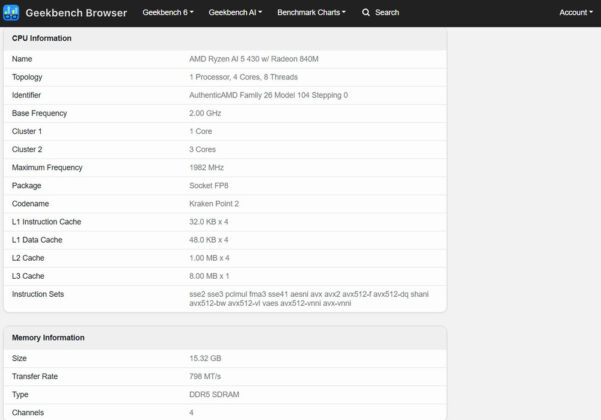Click the memory 'Type' label
This screenshot has width=601, height=420.
click(20, 394)
